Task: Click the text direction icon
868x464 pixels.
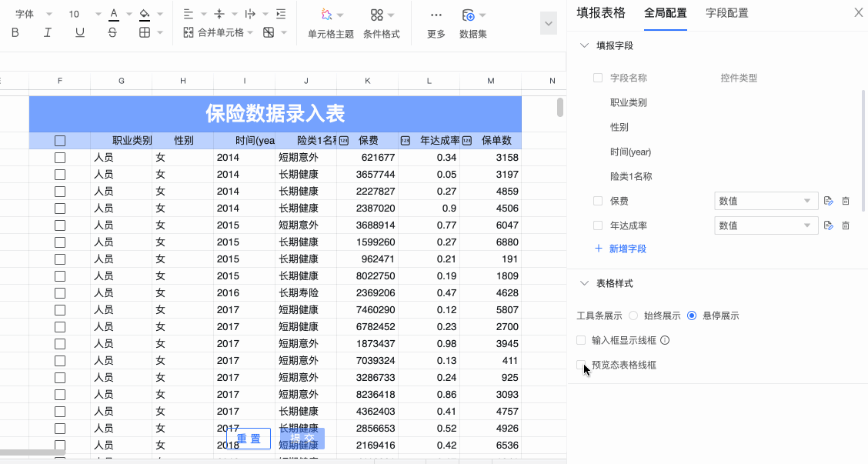Action: coord(249,14)
